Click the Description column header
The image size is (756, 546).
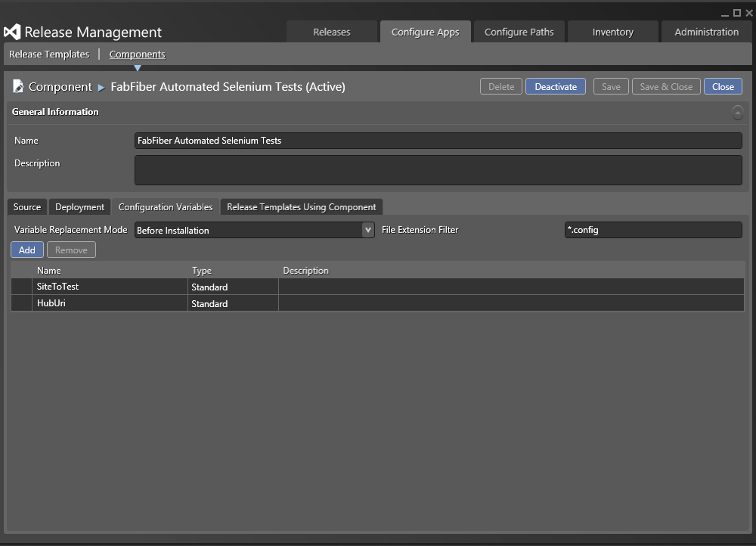tap(305, 271)
